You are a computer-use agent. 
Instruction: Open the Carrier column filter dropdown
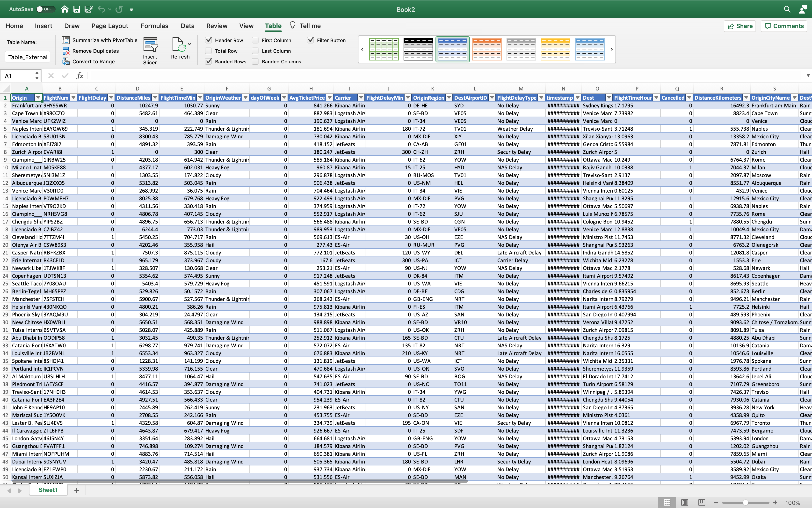pyautogui.click(x=361, y=98)
